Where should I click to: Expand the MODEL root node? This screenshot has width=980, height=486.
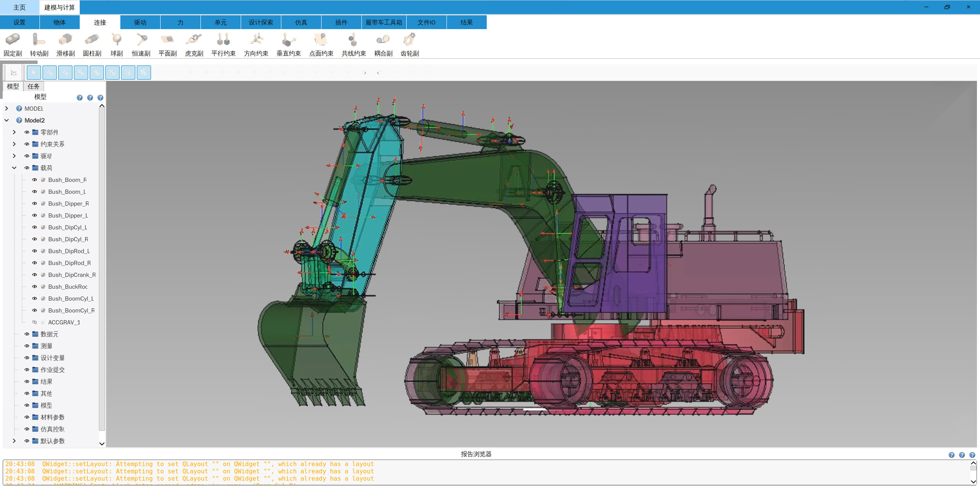click(7, 109)
